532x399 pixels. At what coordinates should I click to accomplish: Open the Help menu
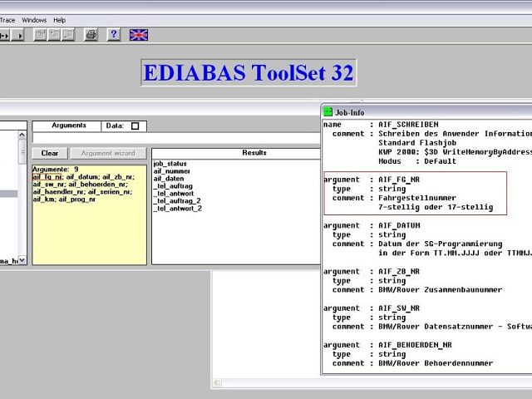click(59, 20)
